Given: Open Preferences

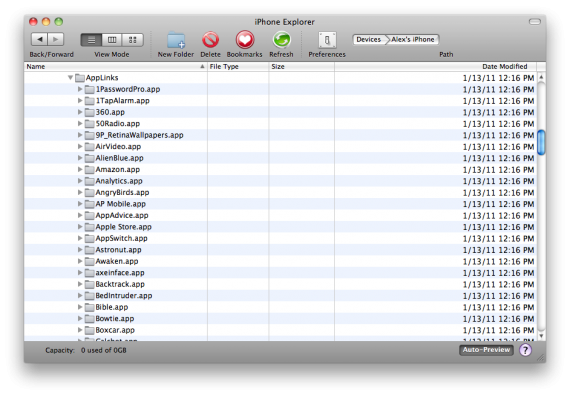Looking at the screenshot, I should (327, 40).
